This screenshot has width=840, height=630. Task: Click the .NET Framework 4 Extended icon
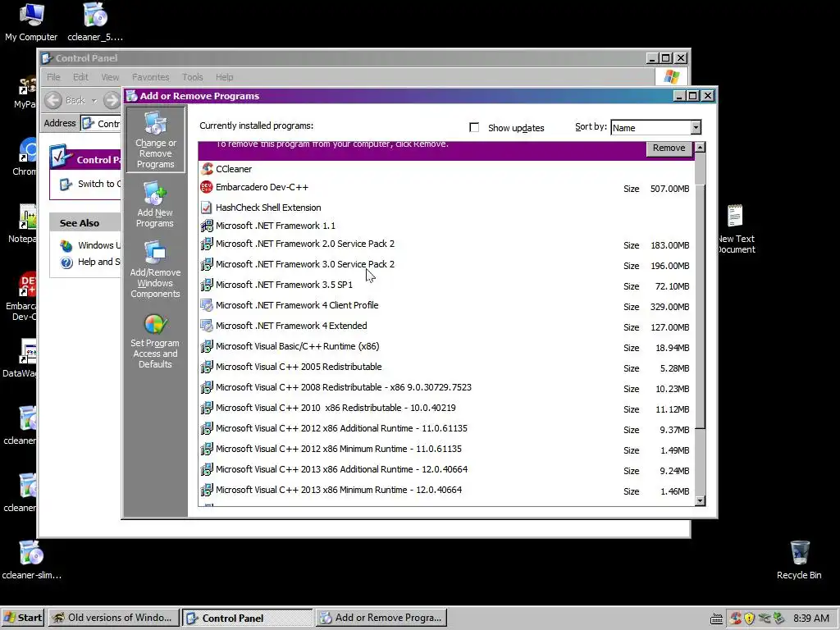click(x=207, y=326)
